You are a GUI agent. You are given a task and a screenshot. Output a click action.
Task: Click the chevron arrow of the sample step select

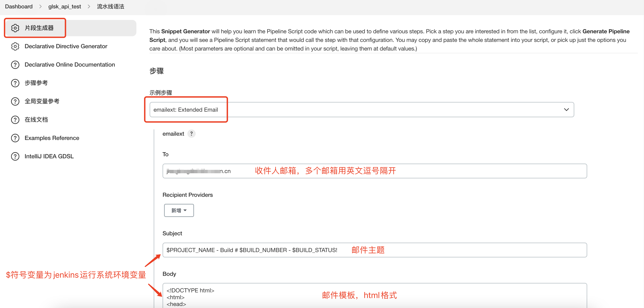tap(566, 110)
